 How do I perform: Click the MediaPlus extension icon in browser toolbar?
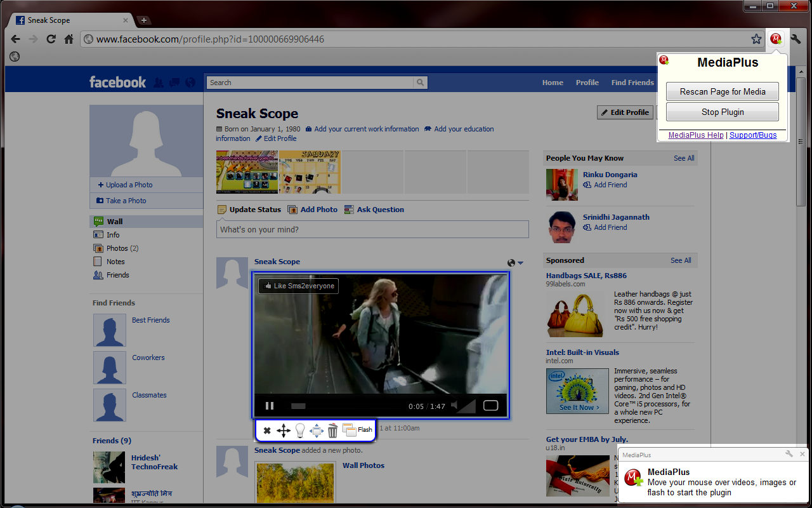776,39
